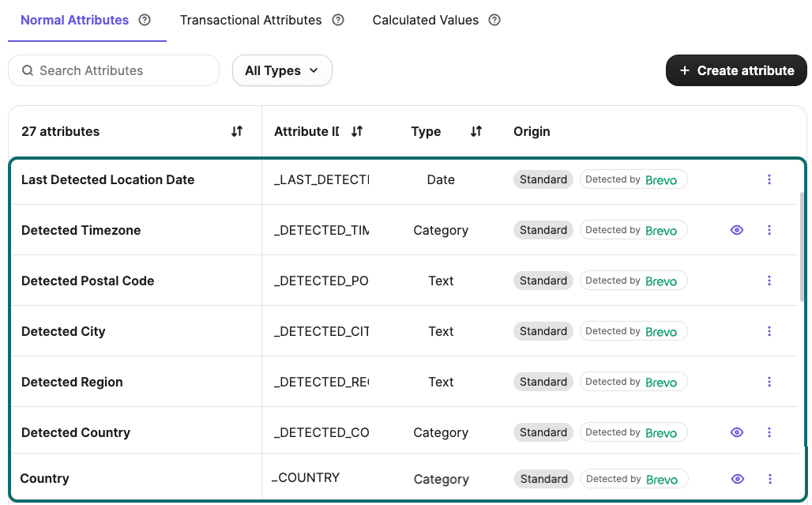Screen dimensions: 812x505
Task: Click the 27 attributes header
Action: coord(60,131)
